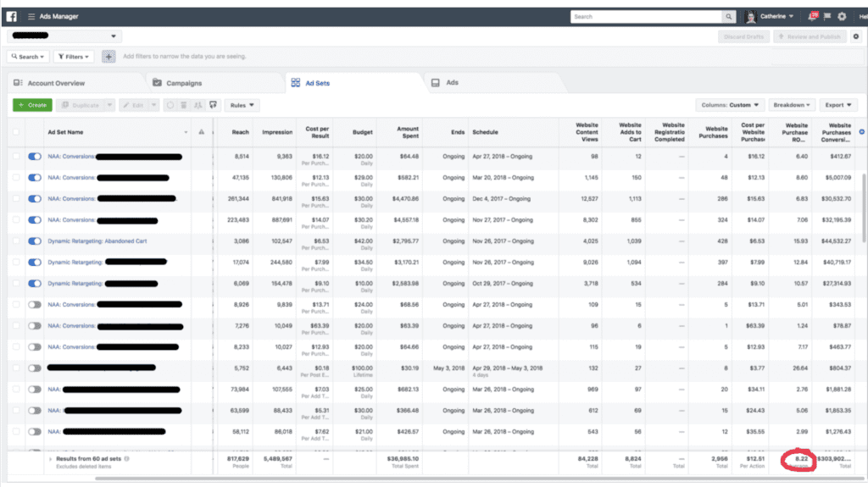Open the notifications bell
868x487 pixels.
[x=812, y=16]
